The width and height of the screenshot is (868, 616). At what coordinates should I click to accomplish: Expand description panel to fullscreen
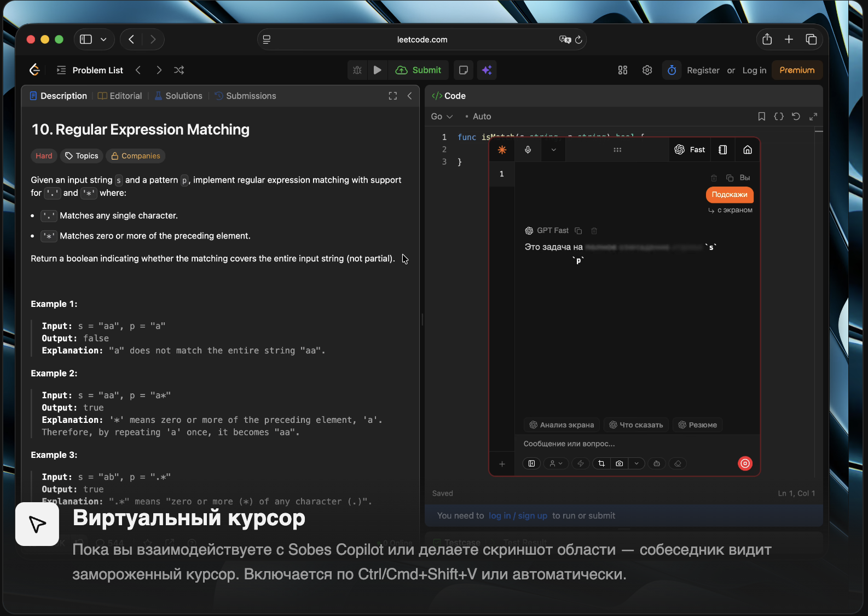pos(393,96)
